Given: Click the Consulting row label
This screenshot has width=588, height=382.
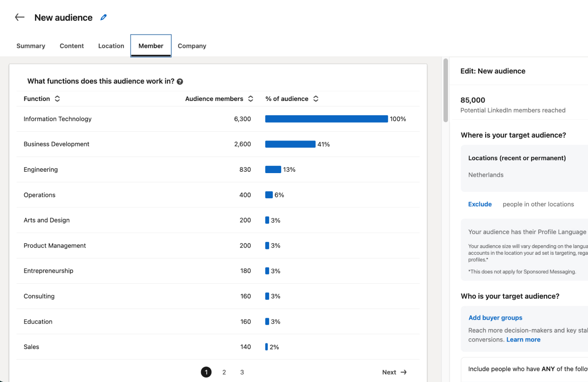Looking at the screenshot, I should pyautogui.click(x=39, y=296).
